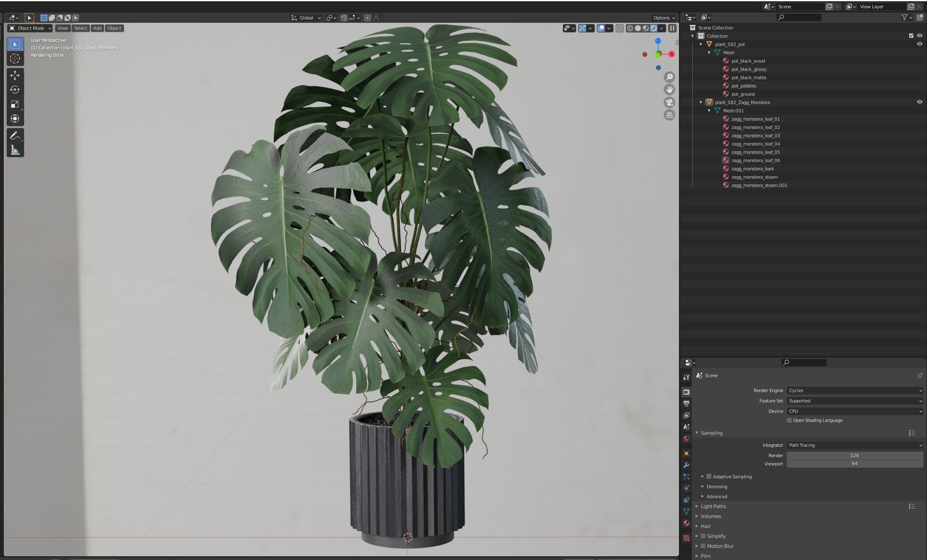Select the Rotate tool
Image resolution: width=927 pixels, height=560 pixels.
click(x=15, y=90)
